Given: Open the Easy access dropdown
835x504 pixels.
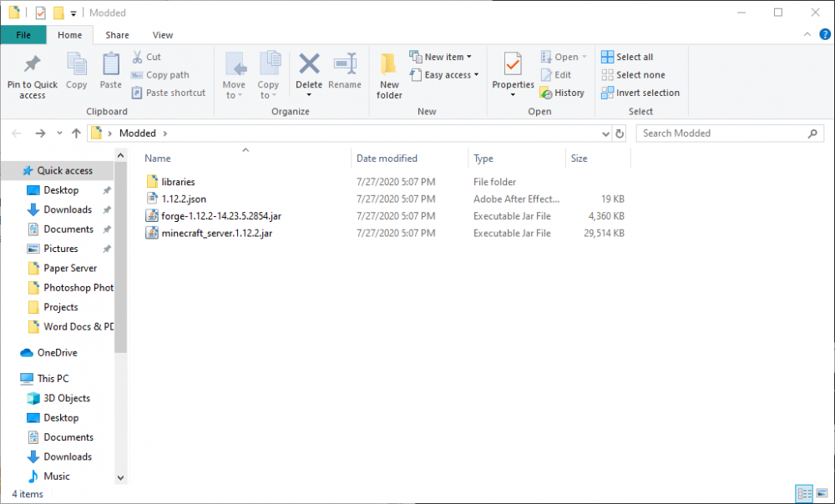Looking at the screenshot, I should pos(445,75).
